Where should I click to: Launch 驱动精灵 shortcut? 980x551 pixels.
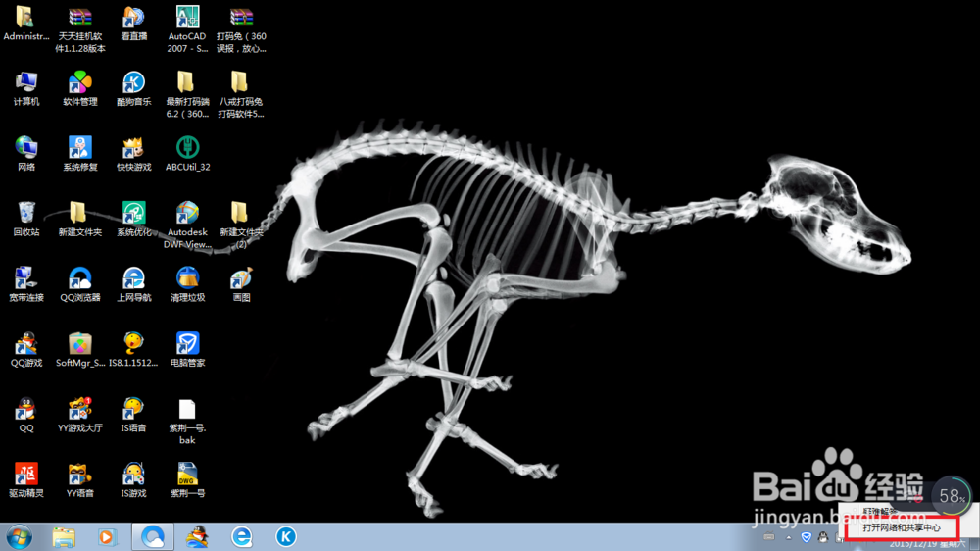point(26,479)
